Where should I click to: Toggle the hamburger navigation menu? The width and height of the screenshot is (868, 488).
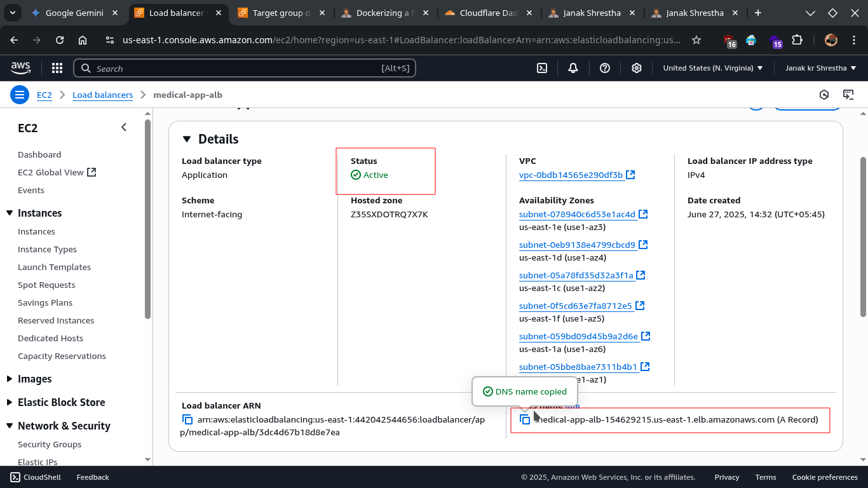(x=20, y=95)
